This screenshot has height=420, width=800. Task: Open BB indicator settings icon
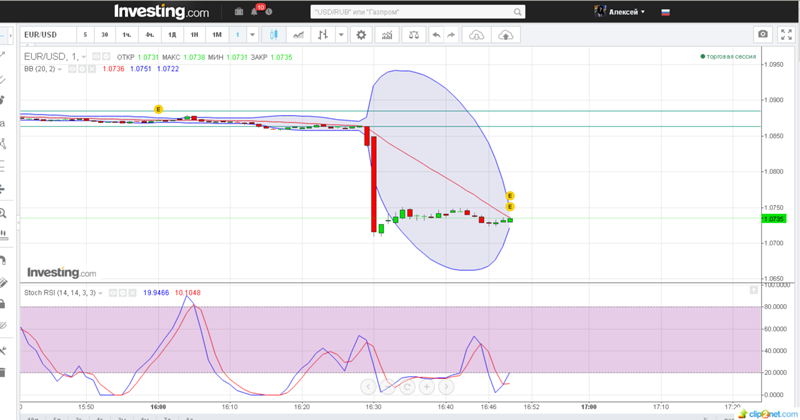coord(82,69)
